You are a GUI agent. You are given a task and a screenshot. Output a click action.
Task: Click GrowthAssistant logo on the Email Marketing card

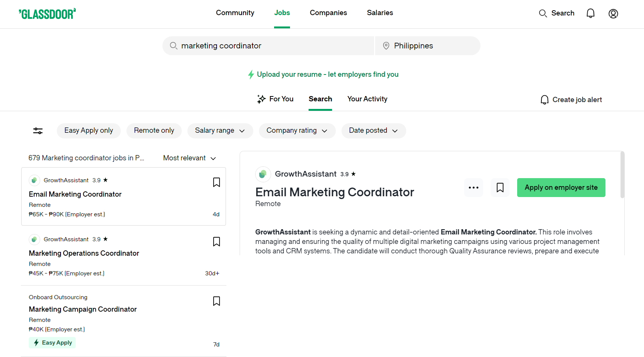tap(34, 180)
